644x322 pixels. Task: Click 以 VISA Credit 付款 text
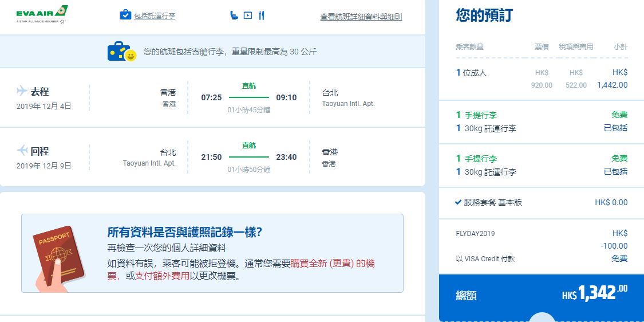coord(485,258)
